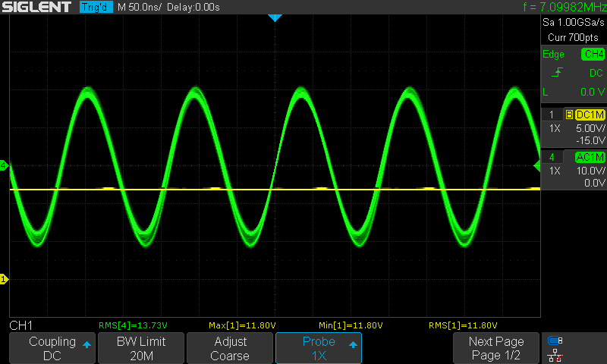The height and width of the screenshot is (364, 607).
Task: Click the M 50.0ns/ timebase readout
Action: pos(140,7)
